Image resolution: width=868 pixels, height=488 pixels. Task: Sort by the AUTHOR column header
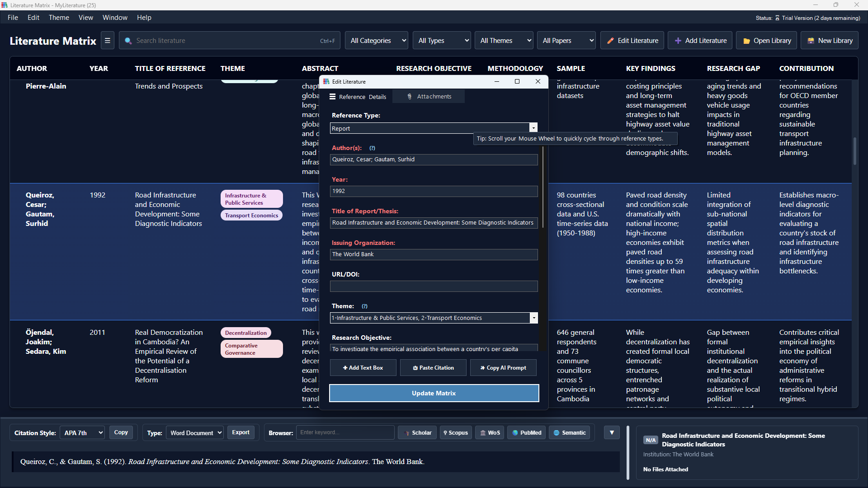pyautogui.click(x=32, y=69)
